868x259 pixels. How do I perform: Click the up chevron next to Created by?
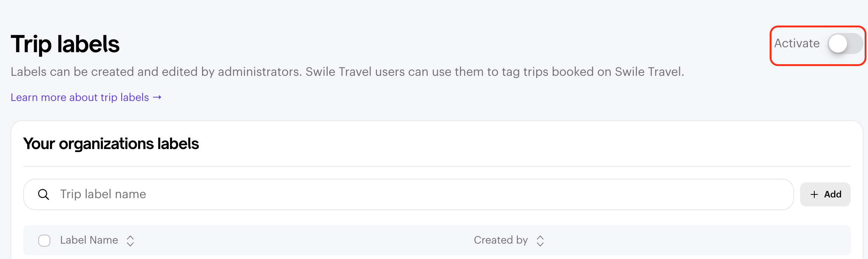point(540,238)
